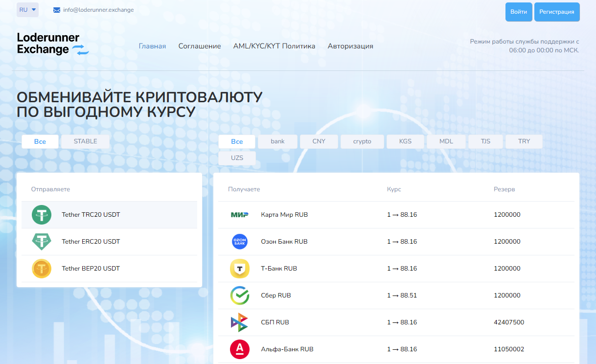Open the Главная menu item

(152, 46)
